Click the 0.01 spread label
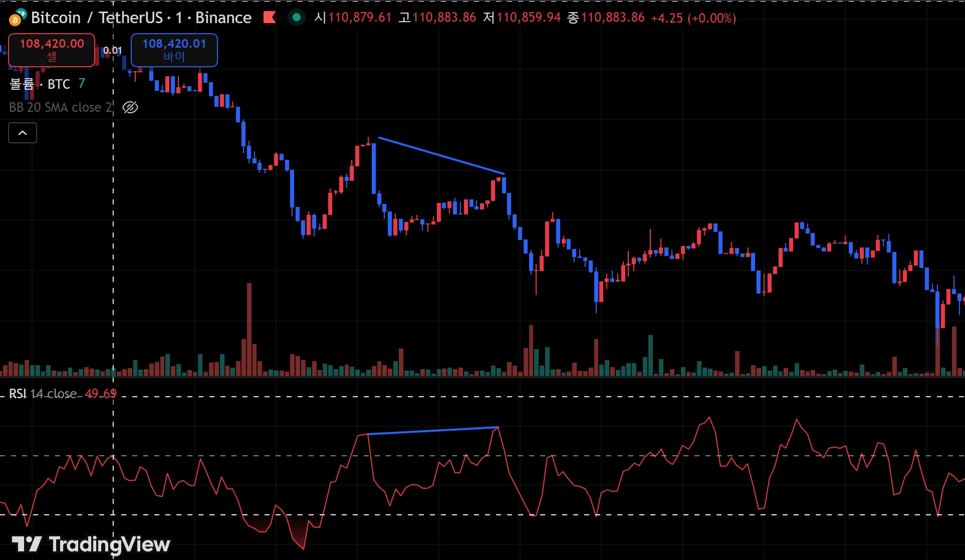 pos(112,50)
